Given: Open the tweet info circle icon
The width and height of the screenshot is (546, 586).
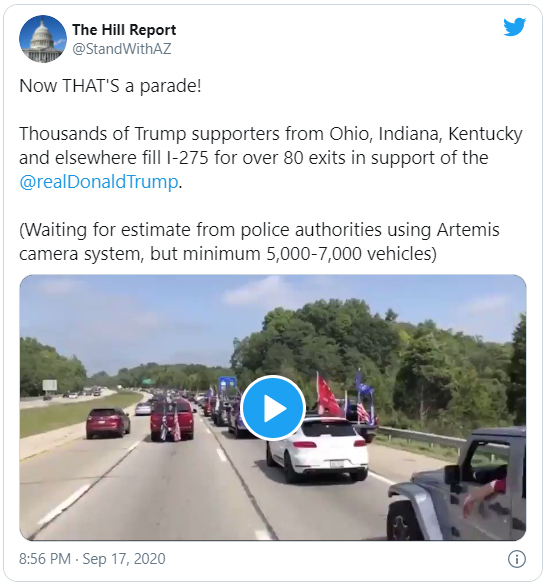Looking at the screenshot, I should [x=517, y=559].
